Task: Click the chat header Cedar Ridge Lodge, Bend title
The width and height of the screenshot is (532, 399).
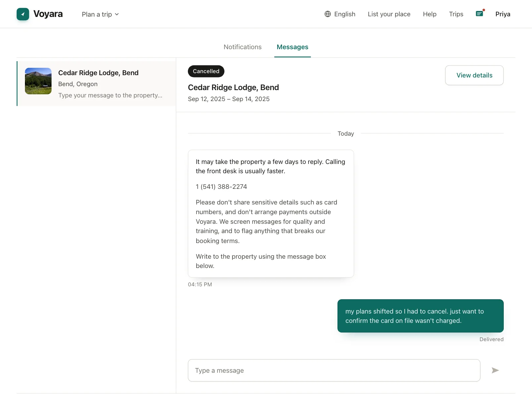Action: (233, 87)
